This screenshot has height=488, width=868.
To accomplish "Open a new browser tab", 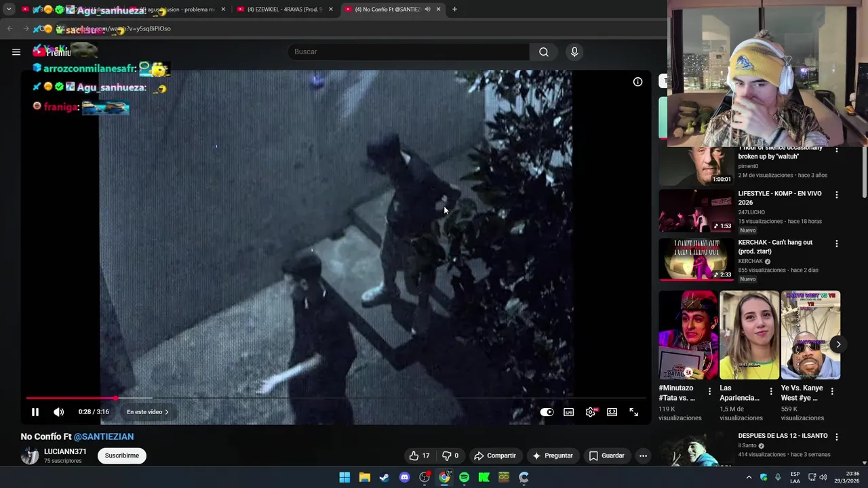I will click(454, 9).
